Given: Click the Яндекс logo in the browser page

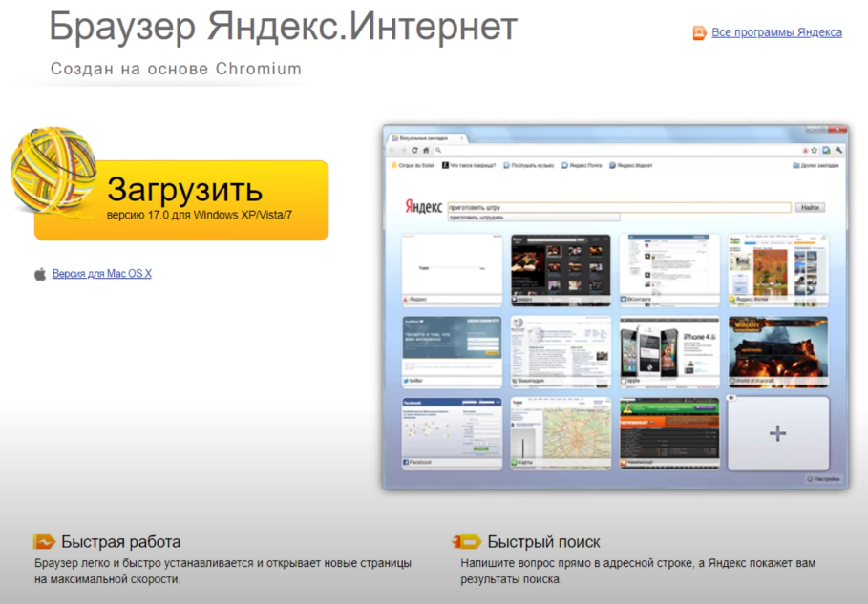Looking at the screenshot, I should [423, 207].
